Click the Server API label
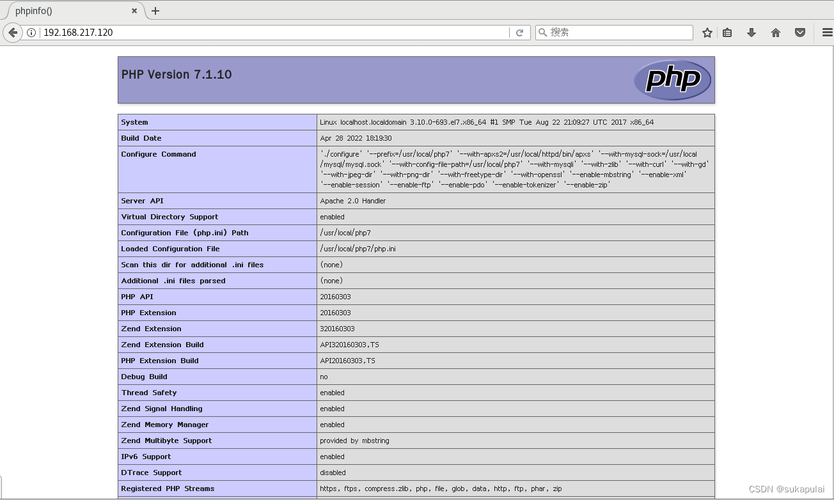 [142, 201]
